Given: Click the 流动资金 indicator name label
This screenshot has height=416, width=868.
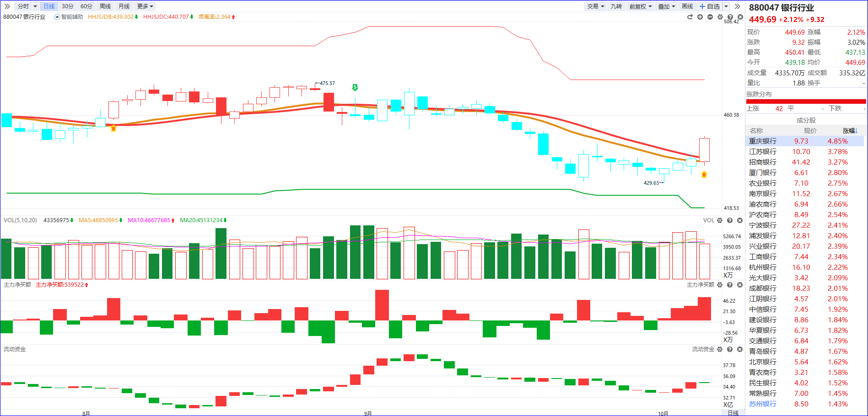Looking at the screenshot, I should pos(15,349).
